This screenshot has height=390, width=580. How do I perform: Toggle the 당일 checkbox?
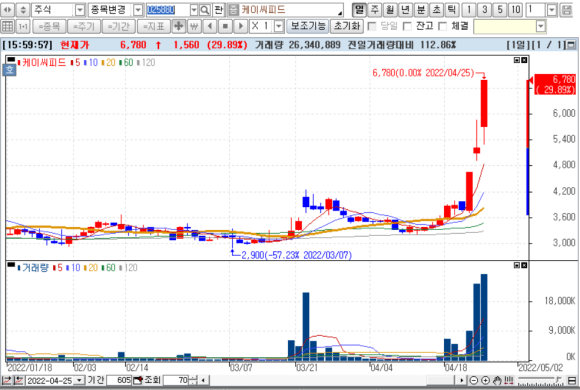[372, 26]
